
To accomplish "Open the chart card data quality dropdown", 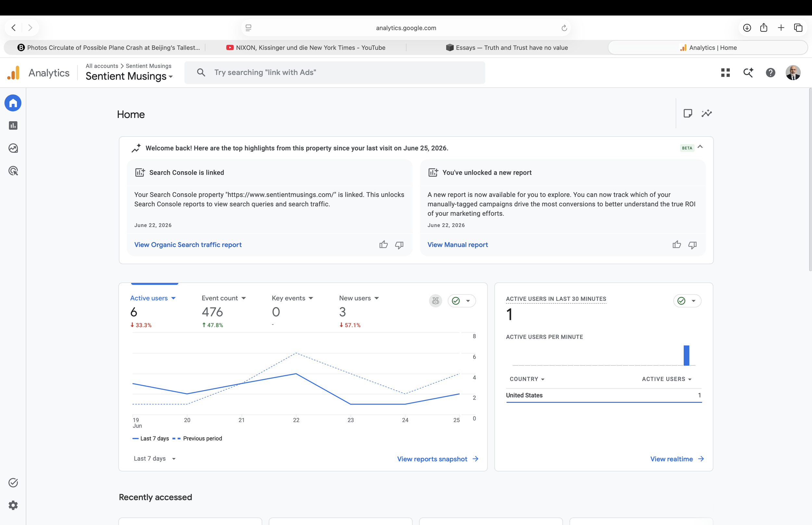I will [x=462, y=301].
